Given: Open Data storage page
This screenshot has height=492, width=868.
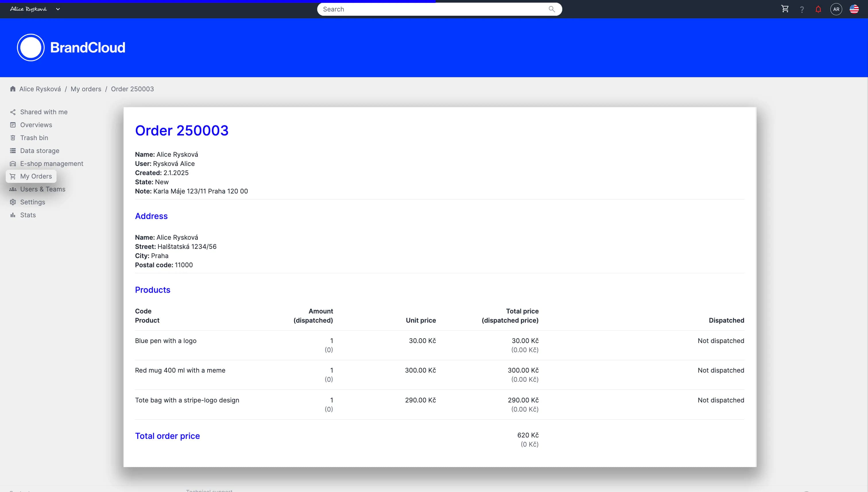Looking at the screenshot, I should click(x=40, y=151).
